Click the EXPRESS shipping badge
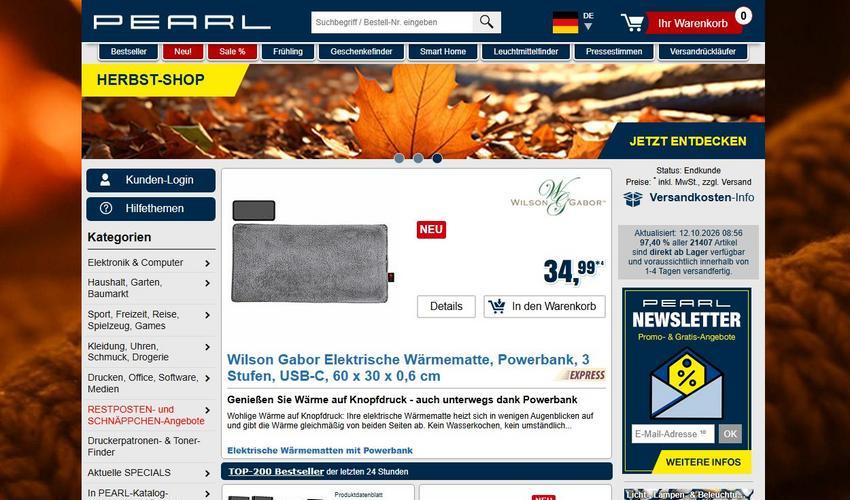850x500 pixels. click(x=583, y=375)
